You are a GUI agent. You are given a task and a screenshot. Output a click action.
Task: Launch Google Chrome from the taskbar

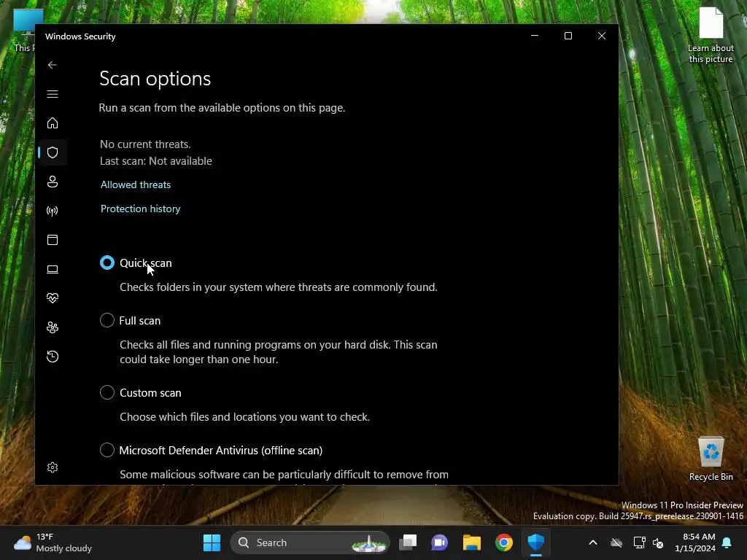tap(503, 542)
